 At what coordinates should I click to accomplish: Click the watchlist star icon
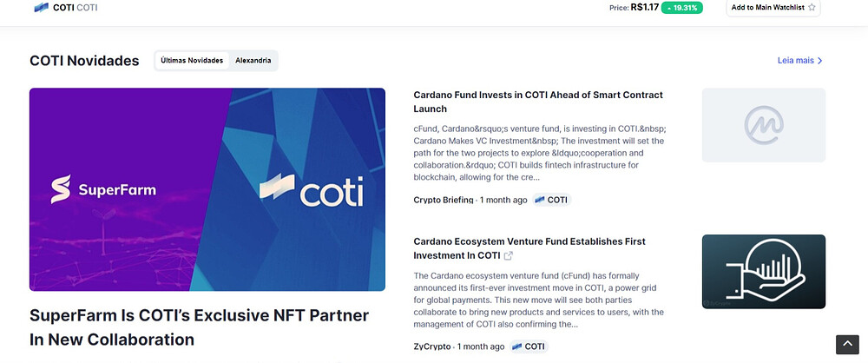point(812,8)
